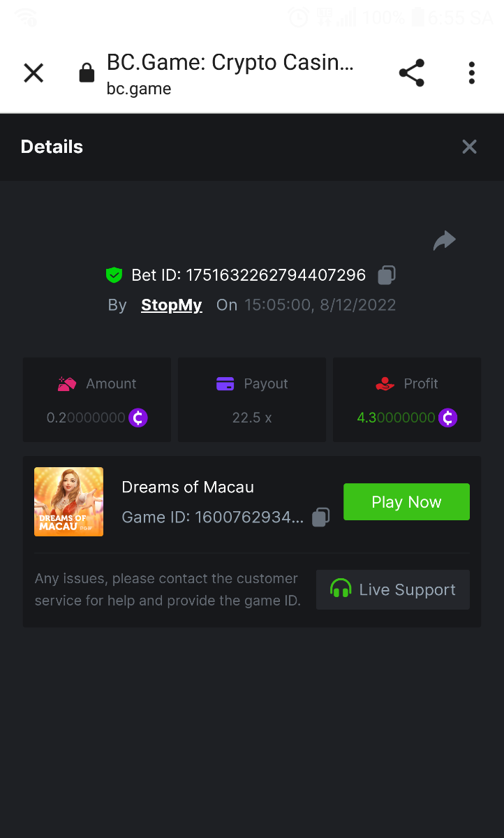This screenshot has width=504, height=838.
Task: Open the browser three-dot menu
Action: pos(472,73)
